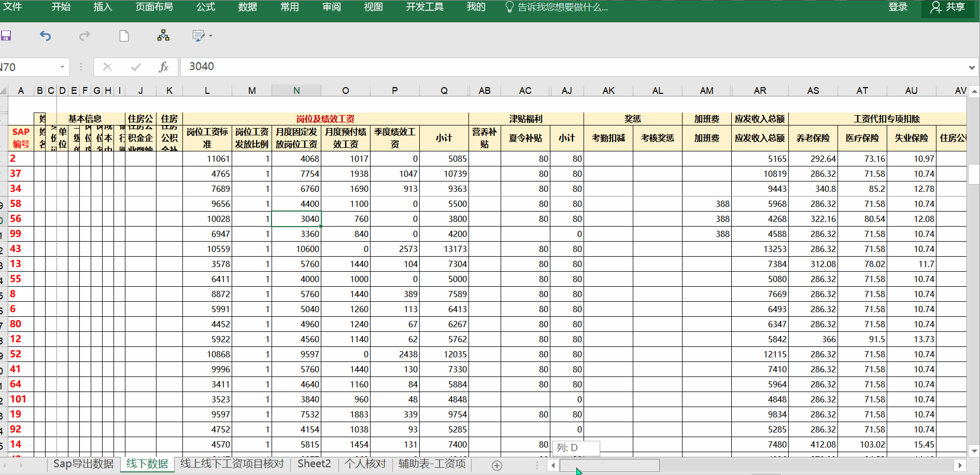Click the vertical scrollbar up arrow

(x=974, y=91)
